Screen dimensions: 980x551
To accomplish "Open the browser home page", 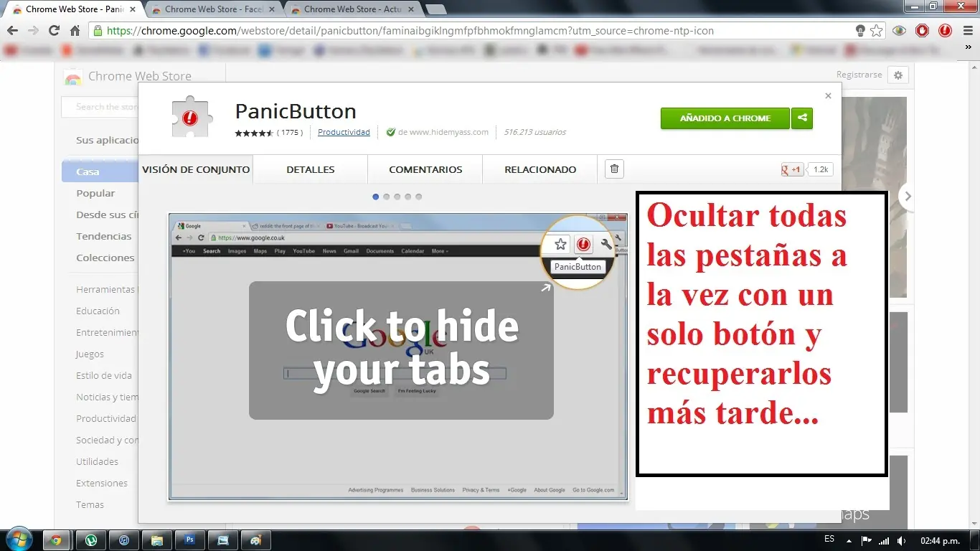I will coord(75,31).
